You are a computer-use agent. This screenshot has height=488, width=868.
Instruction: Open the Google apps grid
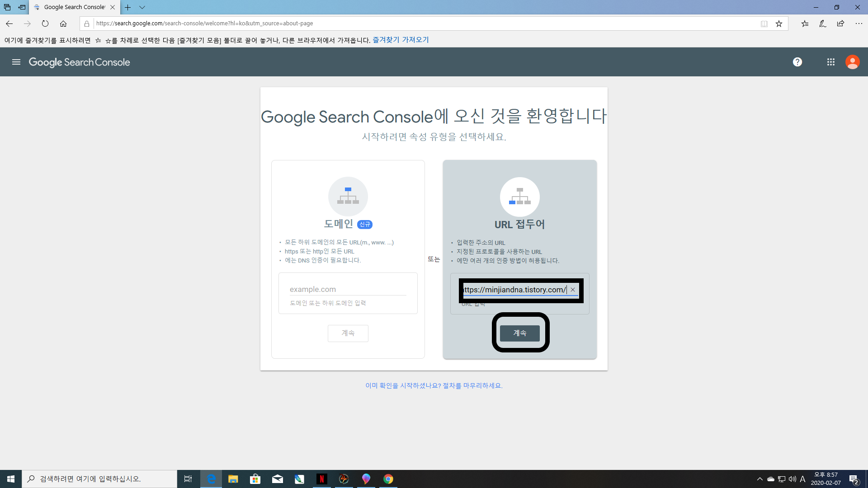point(831,62)
